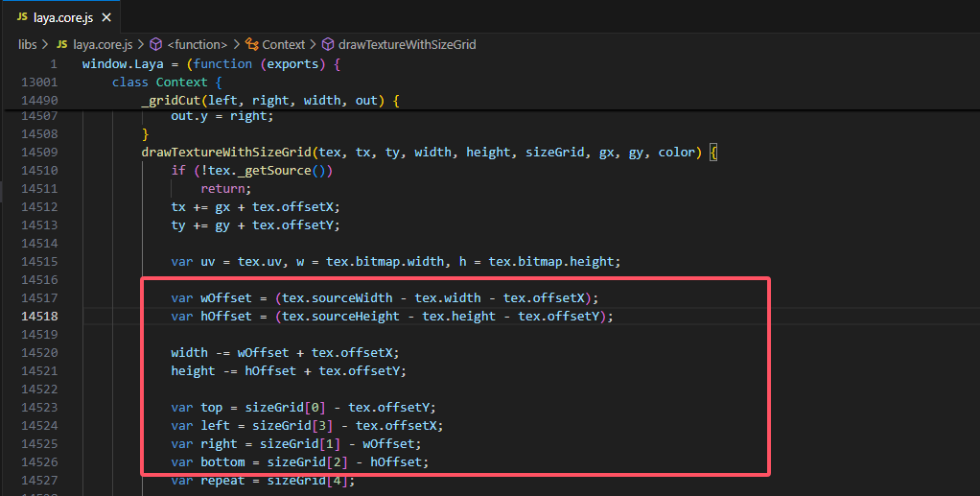Open the libs breadcrumb folder

[x=28, y=44]
